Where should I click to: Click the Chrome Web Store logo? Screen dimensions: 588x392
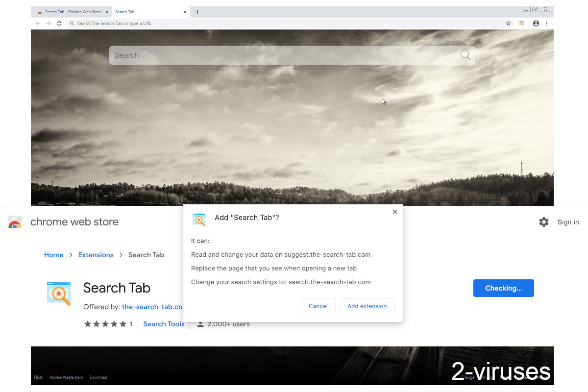(x=15, y=222)
